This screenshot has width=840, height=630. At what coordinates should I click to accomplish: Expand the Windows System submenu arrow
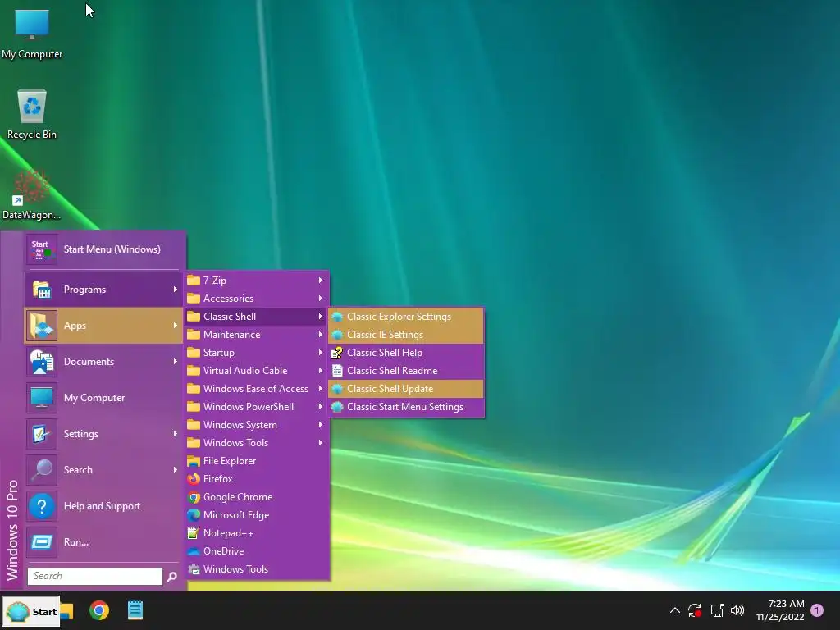pos(321,425)
